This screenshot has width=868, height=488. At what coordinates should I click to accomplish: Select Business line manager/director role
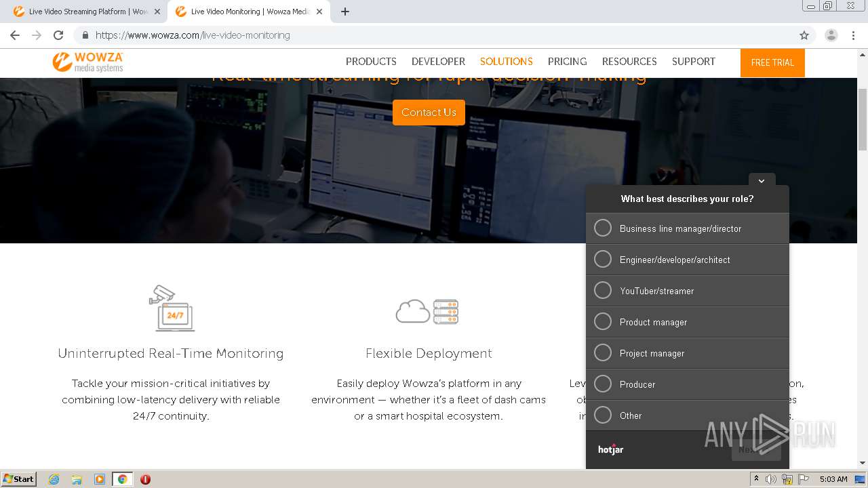pos(688,228)
